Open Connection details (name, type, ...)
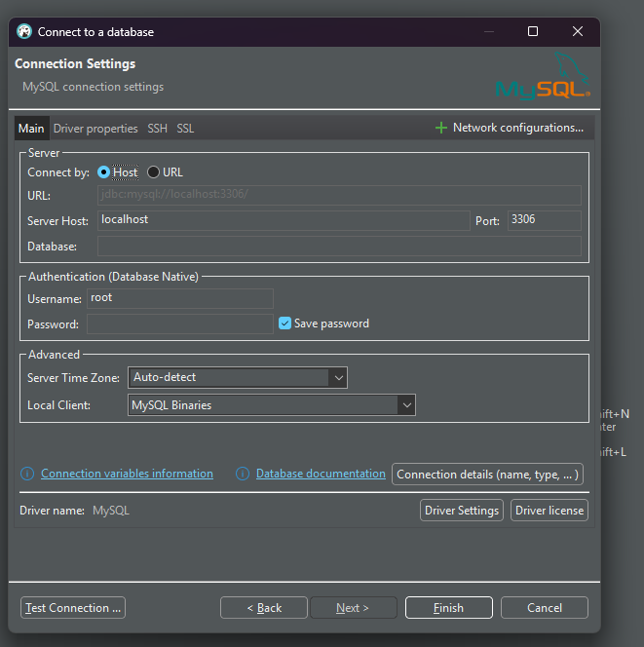 [x=488, y=475]
